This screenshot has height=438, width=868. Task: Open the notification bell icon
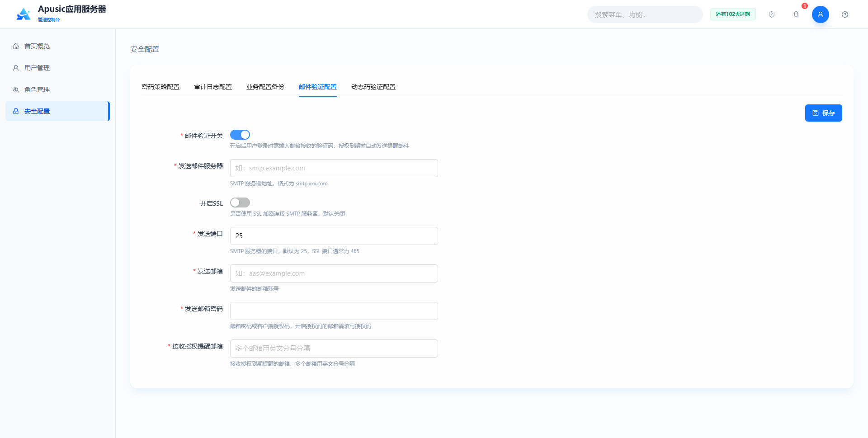796,14
